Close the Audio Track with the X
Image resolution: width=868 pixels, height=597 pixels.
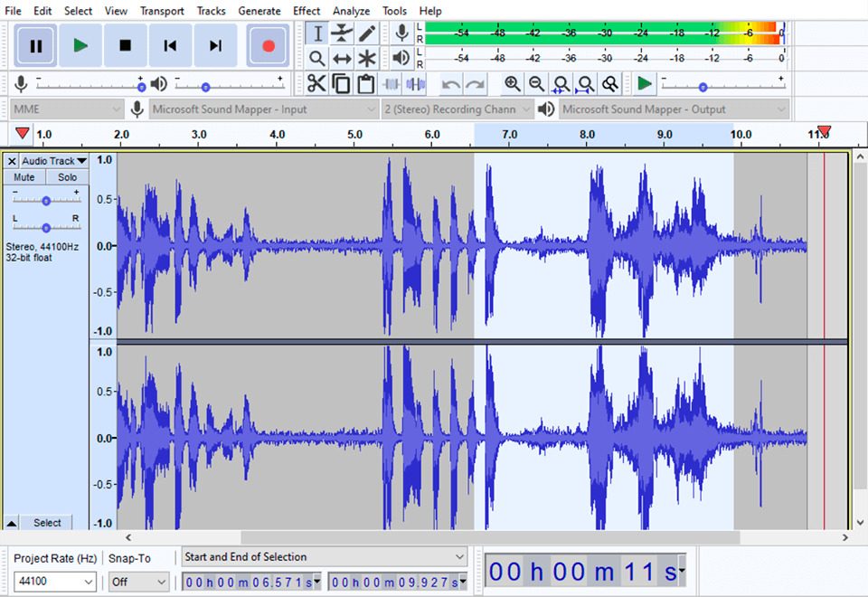pos(10,160)
